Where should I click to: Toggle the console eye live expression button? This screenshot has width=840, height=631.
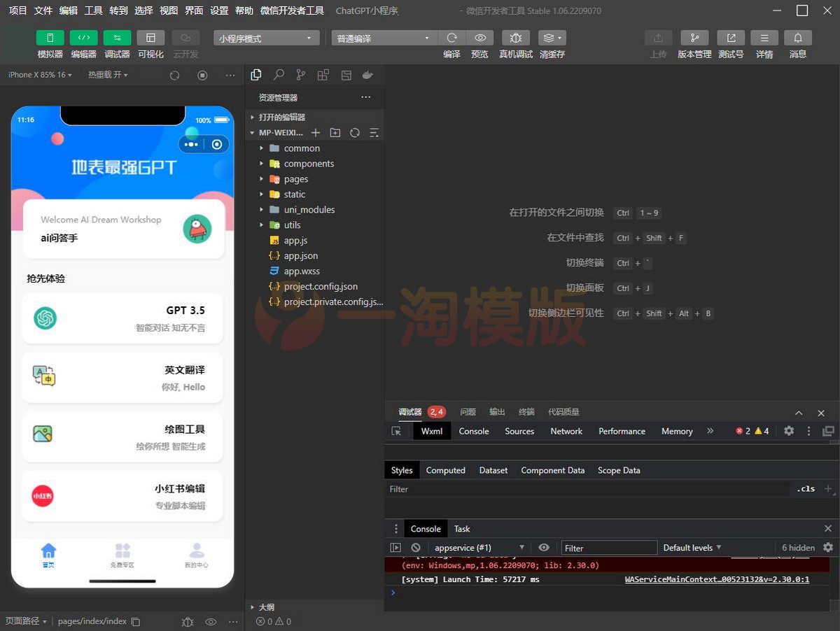pyautogui.click(x=544, y=548)
